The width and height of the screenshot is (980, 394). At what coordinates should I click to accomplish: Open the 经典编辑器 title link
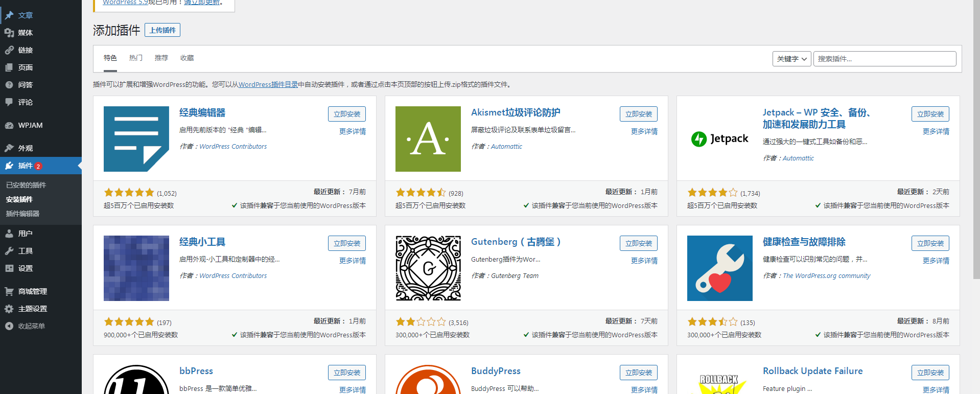(x=202, y=112)
